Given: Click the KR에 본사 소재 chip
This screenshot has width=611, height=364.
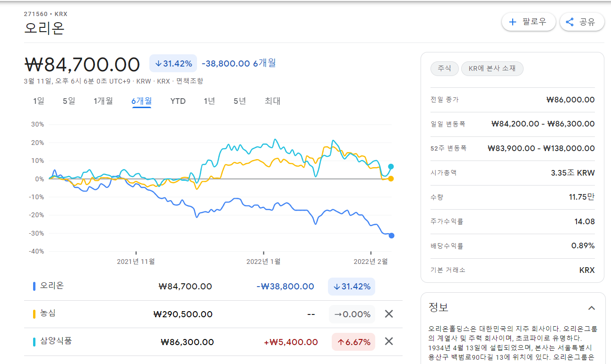Looking at the screenshot, I should click(x=492, y=68).
